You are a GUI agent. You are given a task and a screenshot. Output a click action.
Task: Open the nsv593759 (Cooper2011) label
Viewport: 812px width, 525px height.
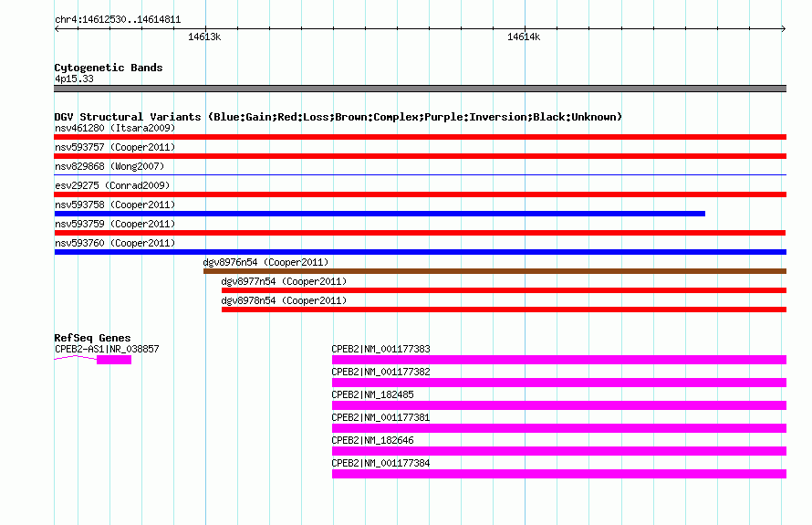(x=115, y=224)
